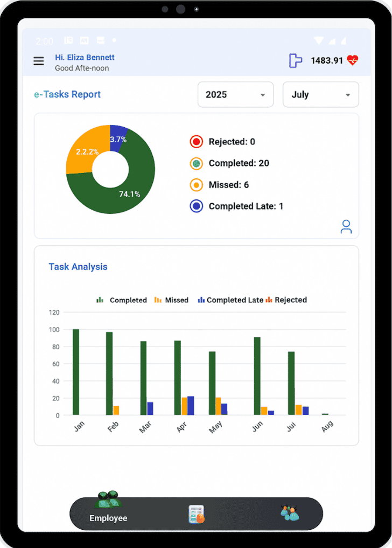Tap the red heart health icon

pos(353,60)
